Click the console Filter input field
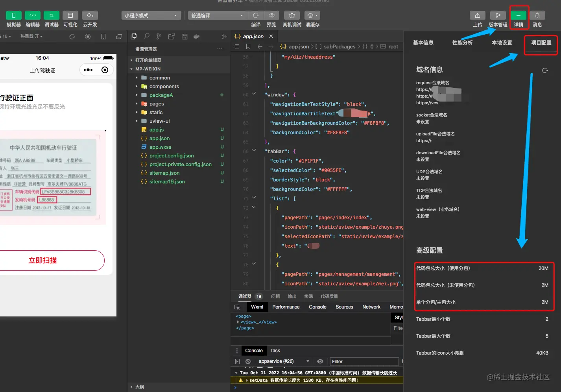The image size is (561, 392). [x=365, y=361]
